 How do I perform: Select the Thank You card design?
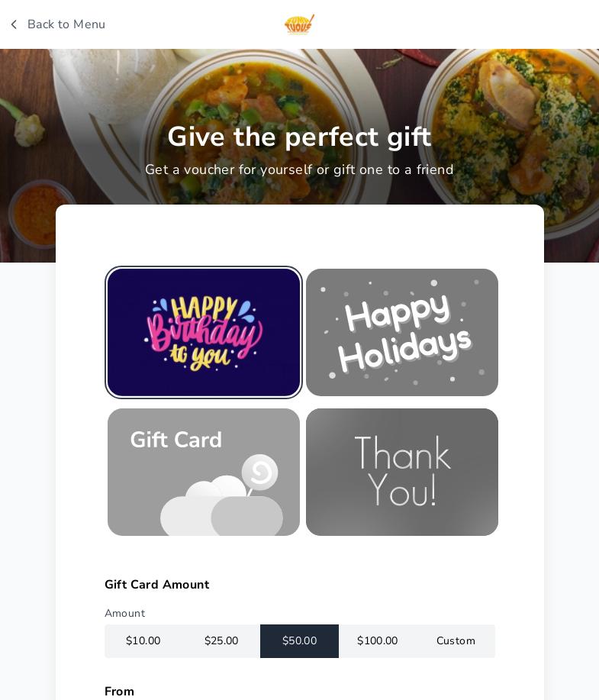coord(401,472)
